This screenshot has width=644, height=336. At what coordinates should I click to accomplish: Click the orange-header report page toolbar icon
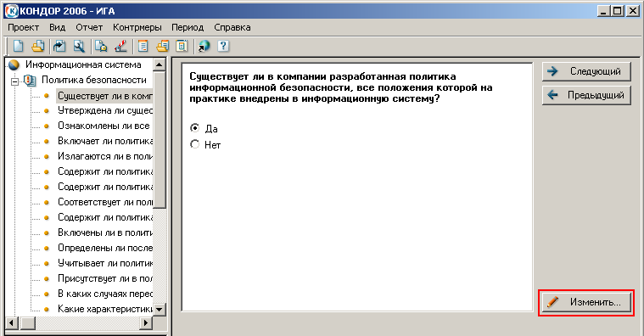[x=143, y=46]
